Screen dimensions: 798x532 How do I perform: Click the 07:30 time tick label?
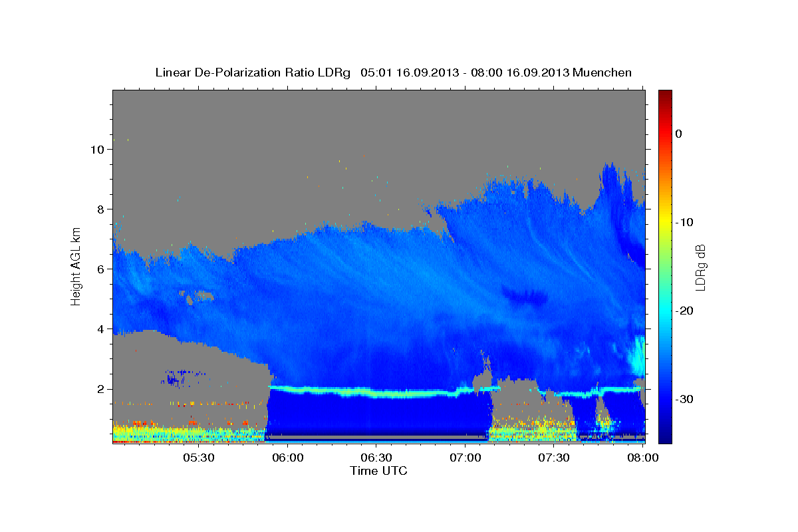click(555, 458)
